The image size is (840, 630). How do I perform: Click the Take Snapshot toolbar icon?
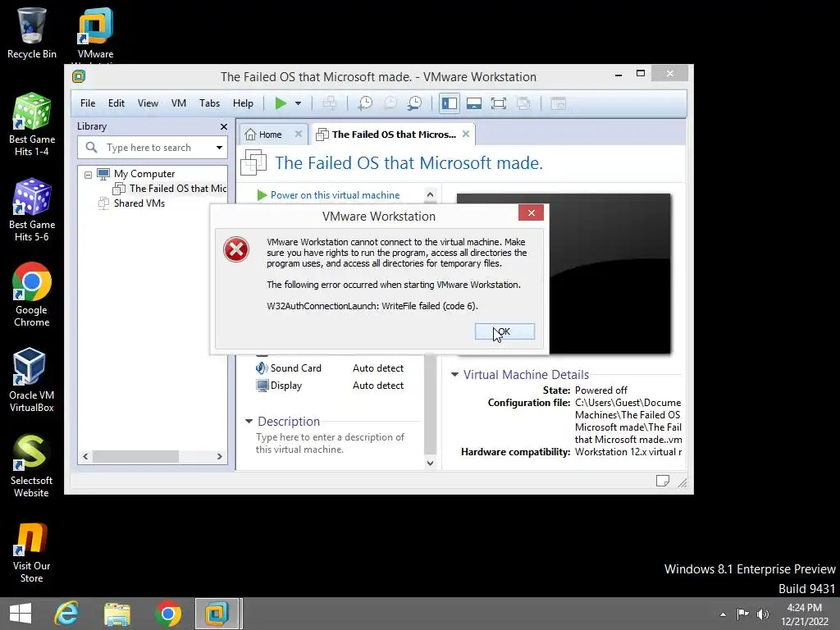tap(365, 103)
